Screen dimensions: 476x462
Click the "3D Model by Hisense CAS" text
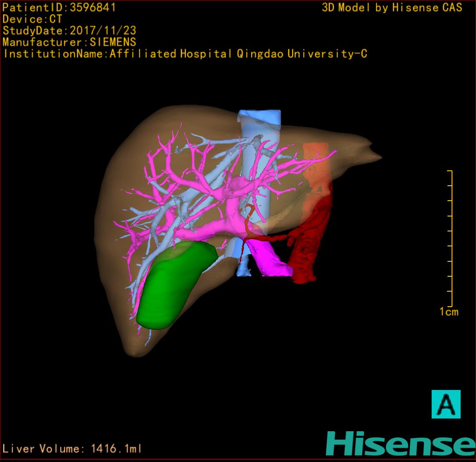[392, 8]
